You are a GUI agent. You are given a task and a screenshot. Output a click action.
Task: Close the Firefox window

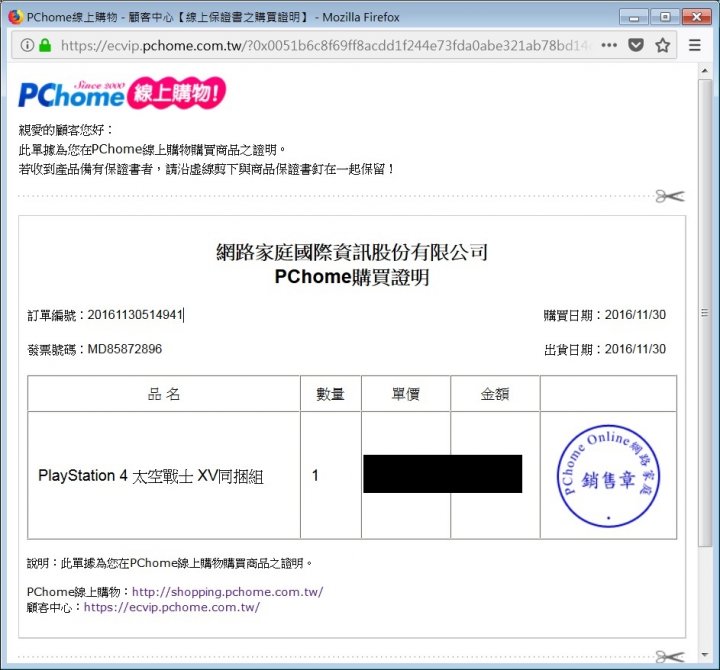click(x=697, y=17)
